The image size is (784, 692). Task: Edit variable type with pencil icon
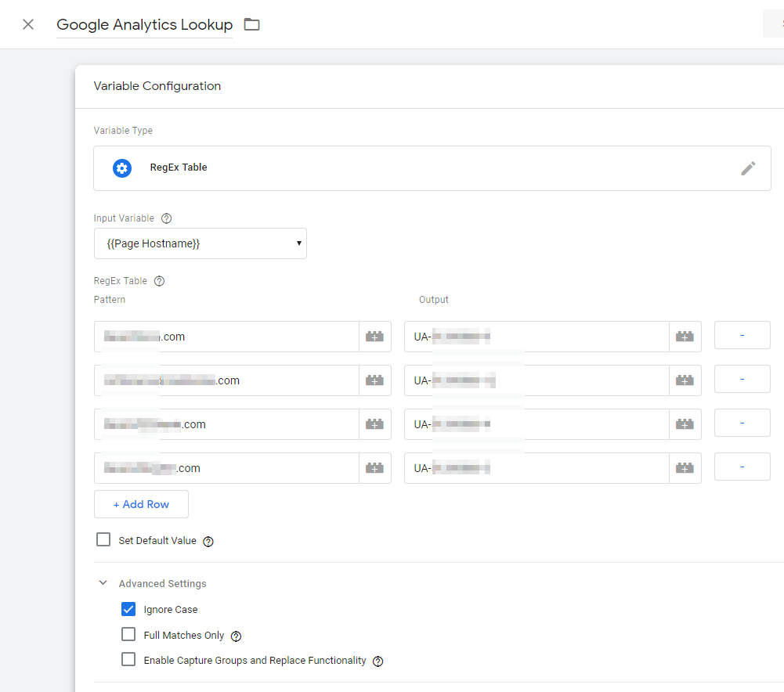[748, 168]
